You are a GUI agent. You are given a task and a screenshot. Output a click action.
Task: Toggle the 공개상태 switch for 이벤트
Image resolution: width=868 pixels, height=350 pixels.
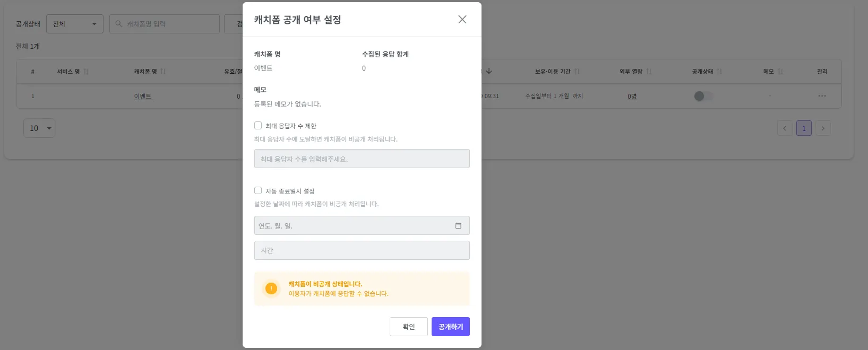click(x=703, y=96)
